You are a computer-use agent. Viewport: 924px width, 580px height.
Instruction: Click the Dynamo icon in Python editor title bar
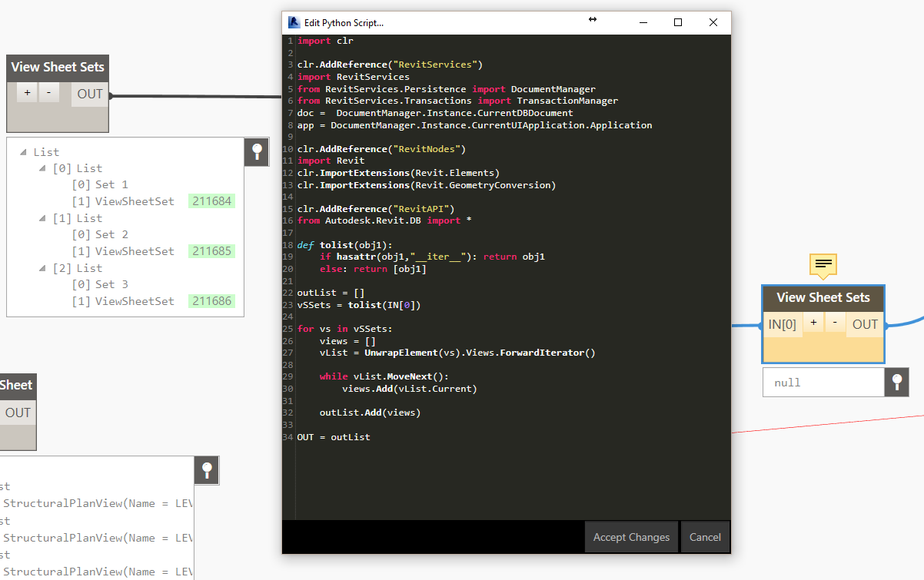(x=293, y=22)
